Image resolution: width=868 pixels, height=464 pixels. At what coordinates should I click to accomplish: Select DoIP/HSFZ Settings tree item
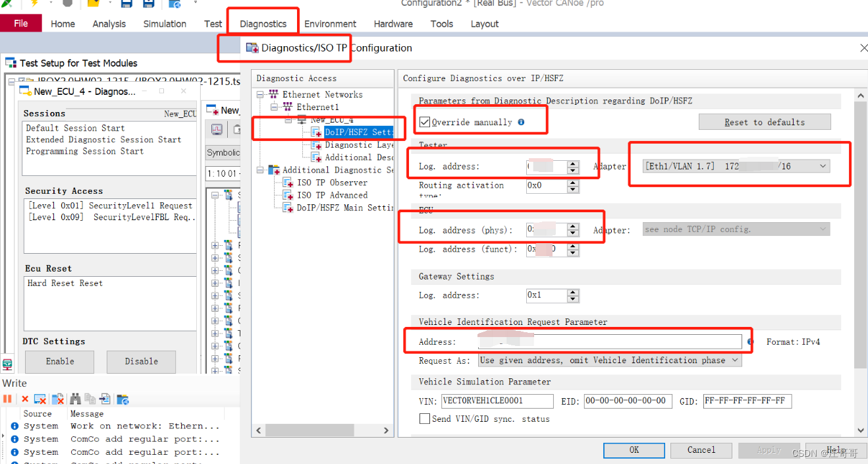coord(358,132)
